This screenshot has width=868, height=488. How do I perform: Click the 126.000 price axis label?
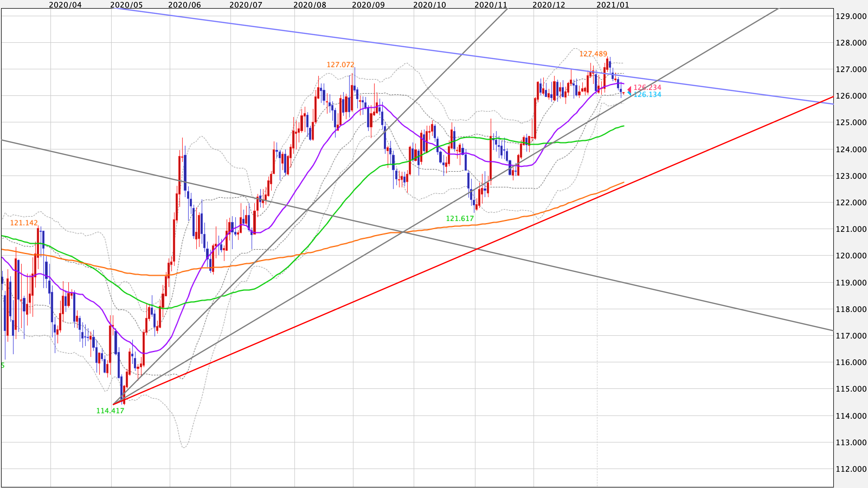pos(851,96)
